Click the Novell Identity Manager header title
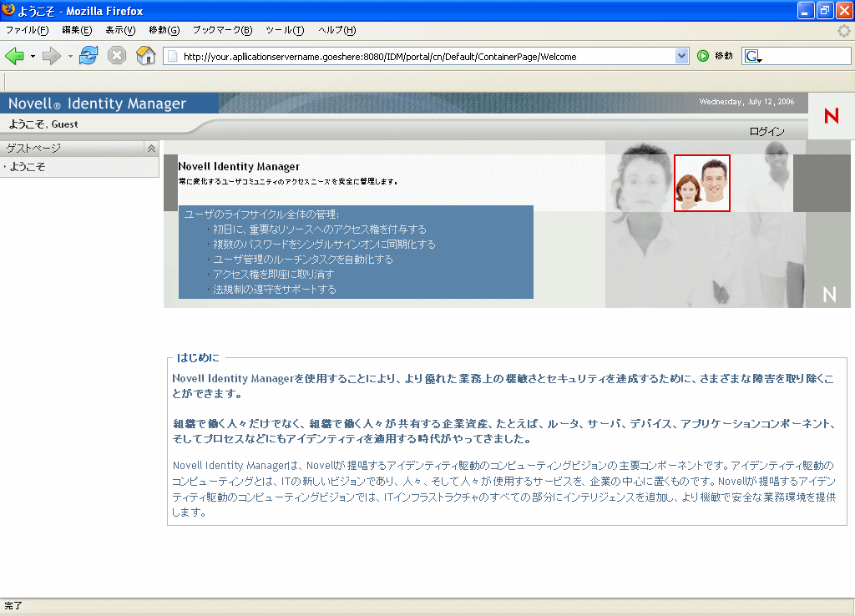Screen dimensions: 855x616 point(97,103)
